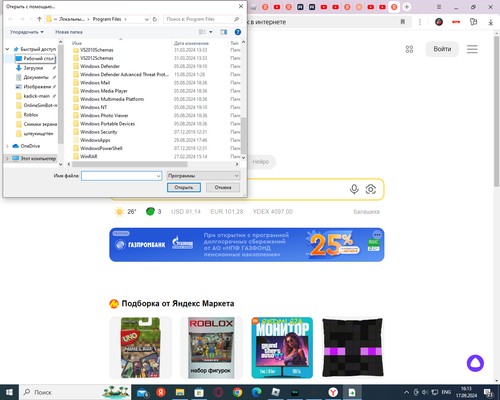Select the WinRAR folder
Viewport: 500px width, 400px height.
click(x=89, y=156)
